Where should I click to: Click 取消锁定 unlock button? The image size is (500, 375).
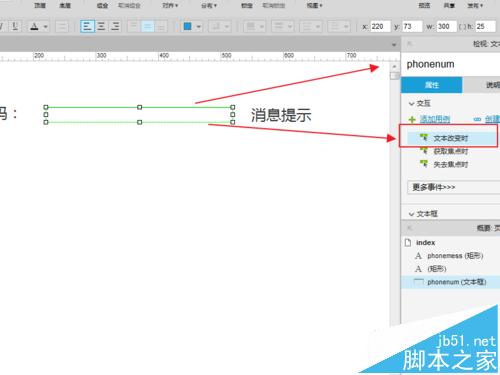click(x=274, y=5)
